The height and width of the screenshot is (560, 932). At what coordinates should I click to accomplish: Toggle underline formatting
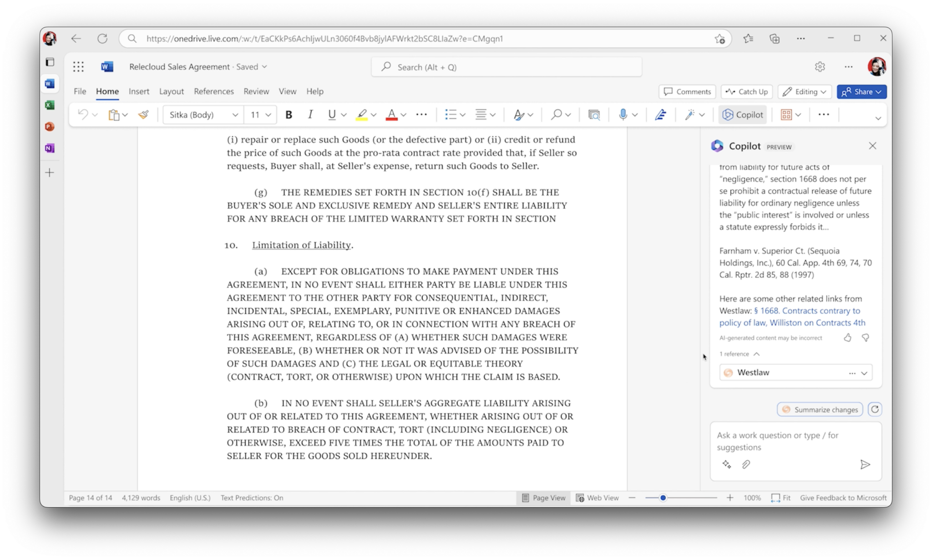332,115
